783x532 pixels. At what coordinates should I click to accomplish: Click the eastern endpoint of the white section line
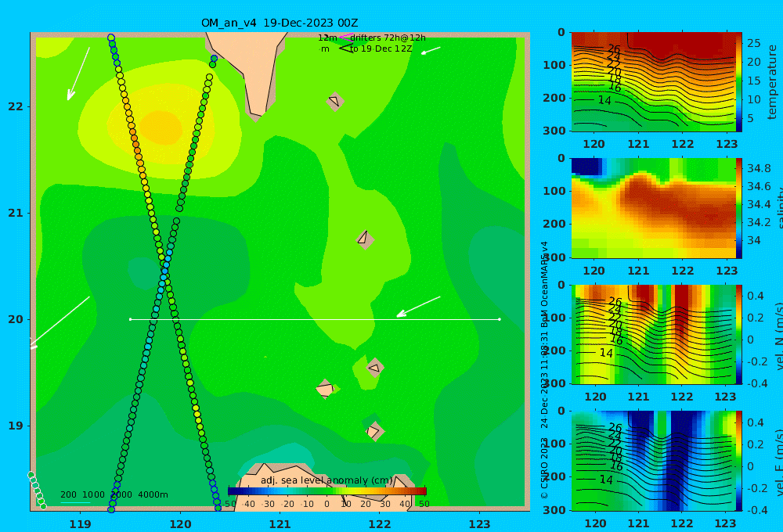pyautogui.click(x=500, y=319)
